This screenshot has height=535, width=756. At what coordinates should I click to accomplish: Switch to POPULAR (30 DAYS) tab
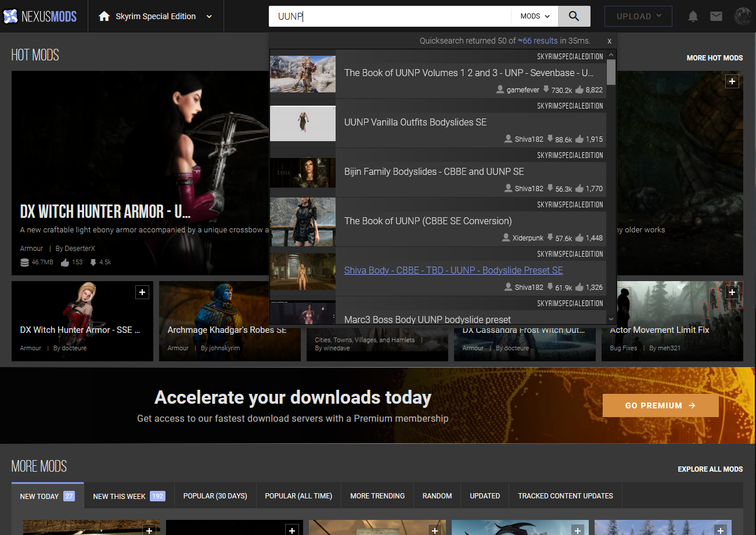pyautogui.click(x=215, y=496)
